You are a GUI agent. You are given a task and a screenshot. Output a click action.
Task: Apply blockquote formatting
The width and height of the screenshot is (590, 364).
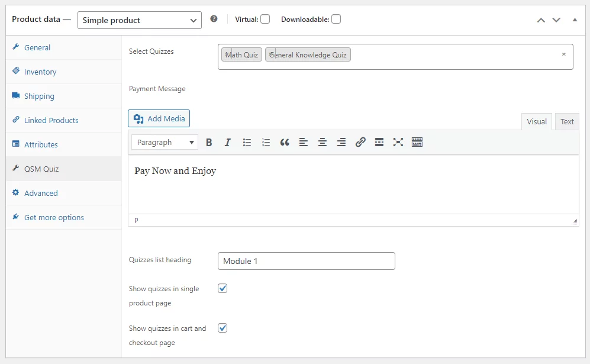tap(285, 142)
